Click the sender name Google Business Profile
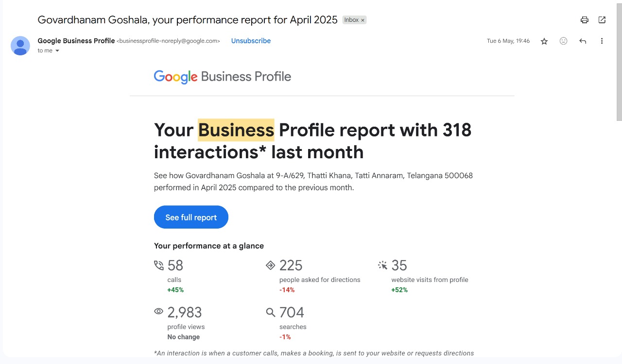The width and height of the screenshot is (622, 364). click(76, 41)
